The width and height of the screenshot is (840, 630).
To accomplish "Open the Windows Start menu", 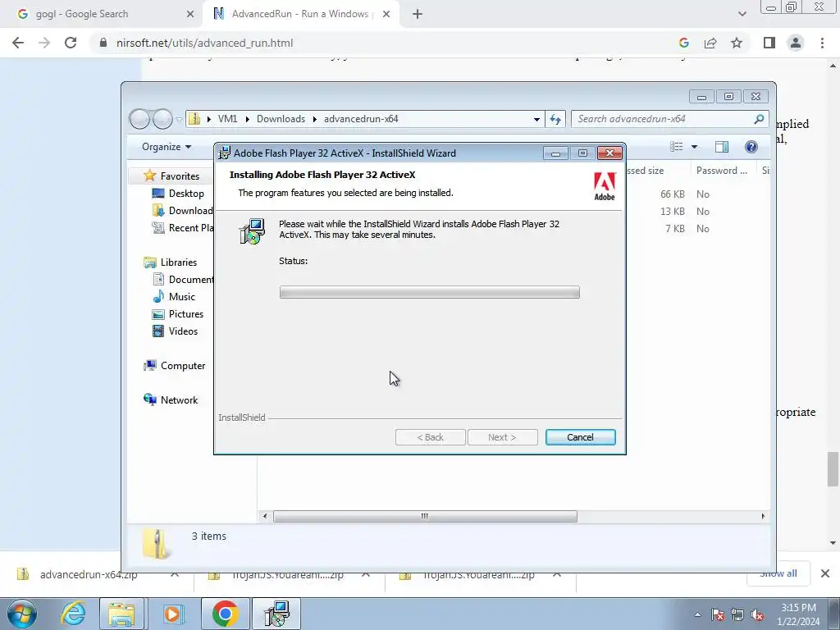I will click(21, 614).
